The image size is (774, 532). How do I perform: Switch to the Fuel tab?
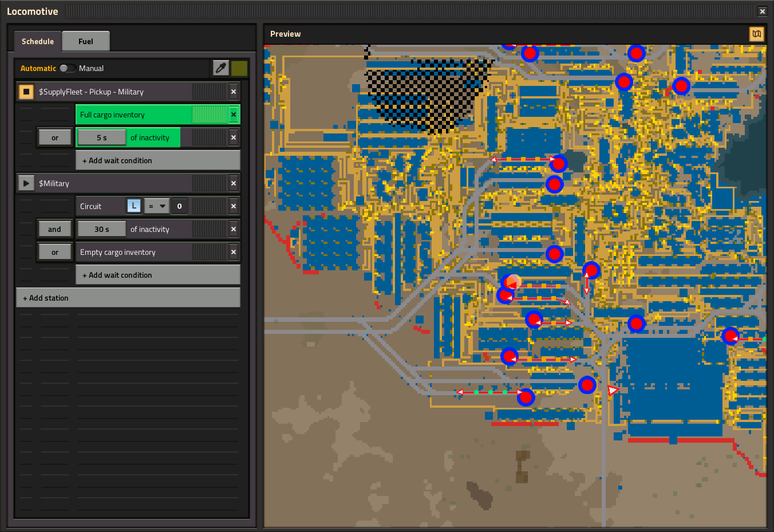(85, 41)
